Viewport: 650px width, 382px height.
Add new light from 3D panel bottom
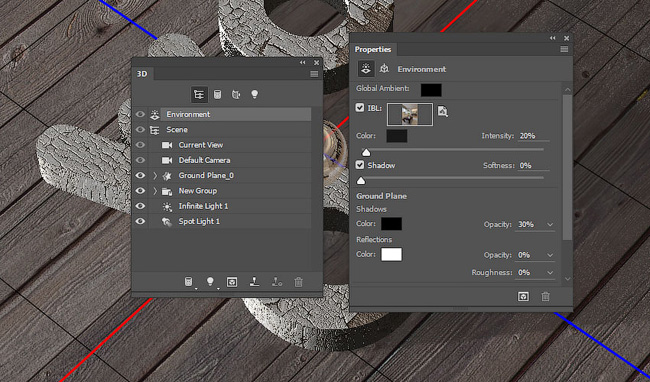(211, 282)
